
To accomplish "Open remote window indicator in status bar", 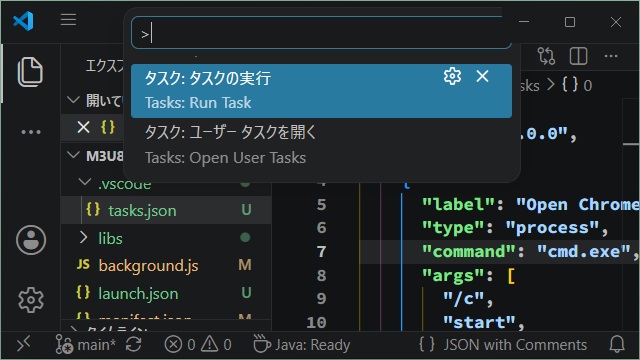I will tap(23, 345).
